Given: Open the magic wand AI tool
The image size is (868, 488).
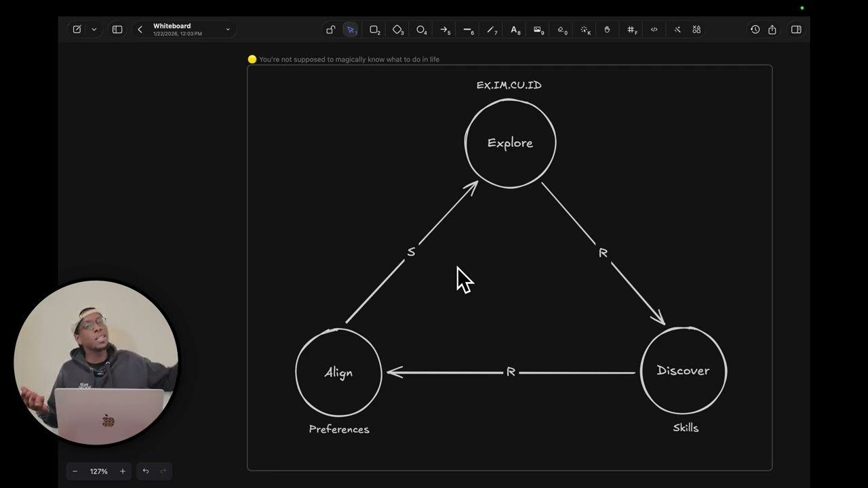Looking at the screenshot, I should pos(677,30).
